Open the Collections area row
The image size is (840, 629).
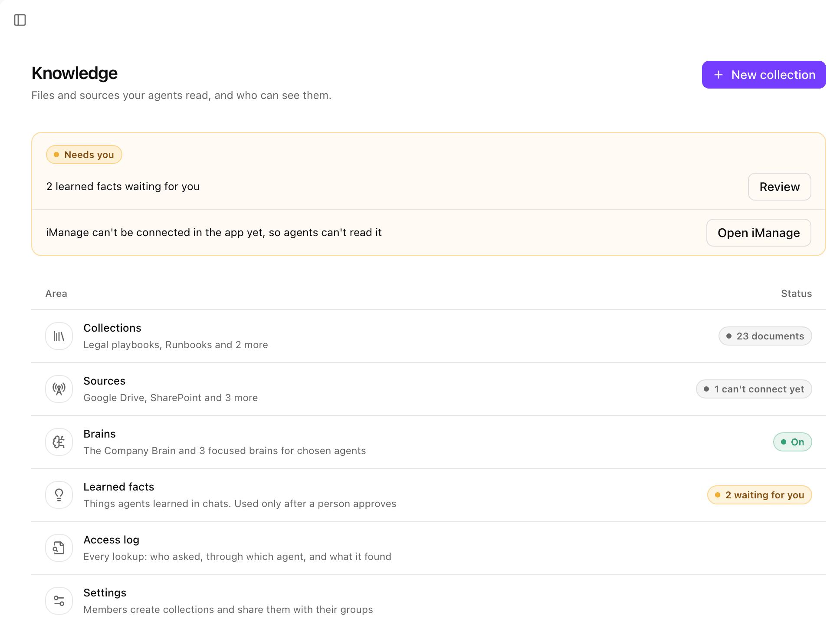[428, 336]
